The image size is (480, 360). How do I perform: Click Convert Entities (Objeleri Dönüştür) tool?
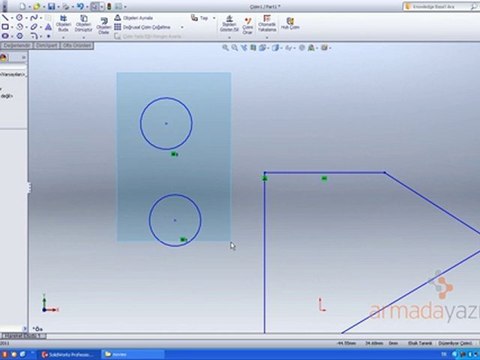(x=83, y=23)
